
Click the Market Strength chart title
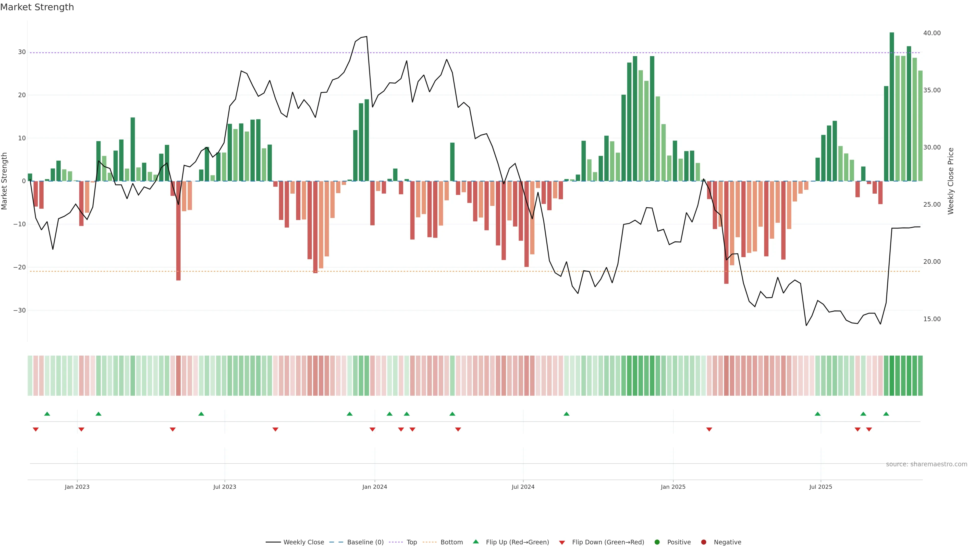(37, 7)
